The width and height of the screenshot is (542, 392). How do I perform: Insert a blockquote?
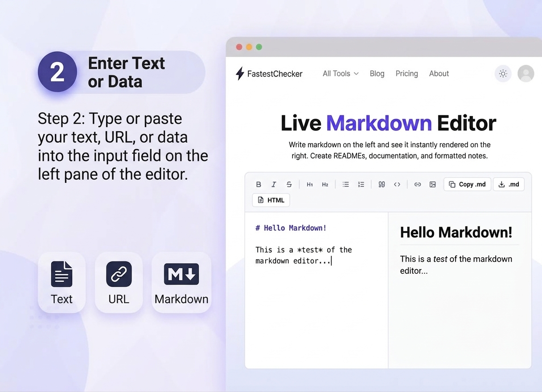(382, 184)
